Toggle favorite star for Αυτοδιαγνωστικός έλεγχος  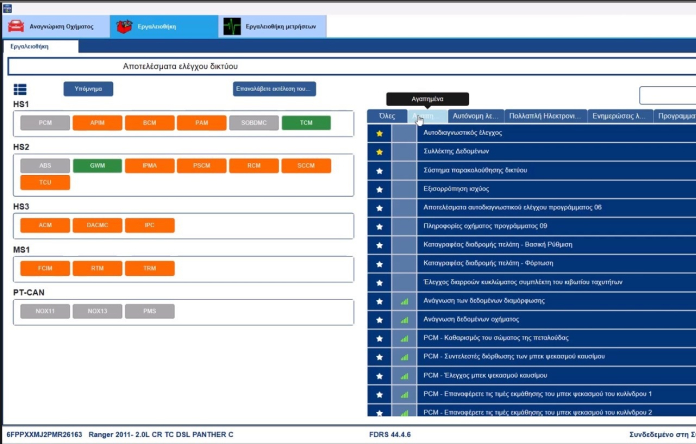coord(378,132)
